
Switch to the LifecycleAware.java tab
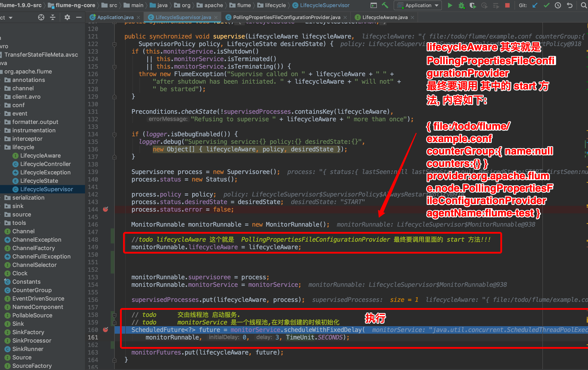tap(385, 17)
